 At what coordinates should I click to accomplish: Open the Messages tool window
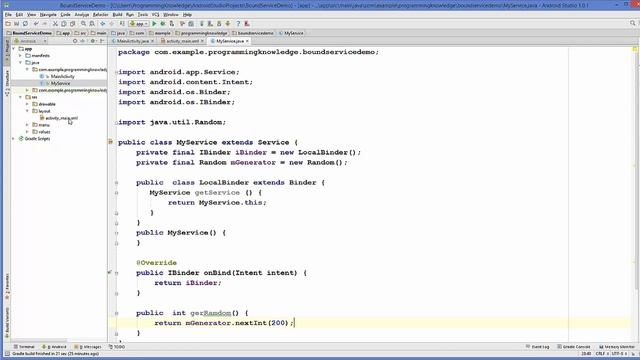pos(87,347)
